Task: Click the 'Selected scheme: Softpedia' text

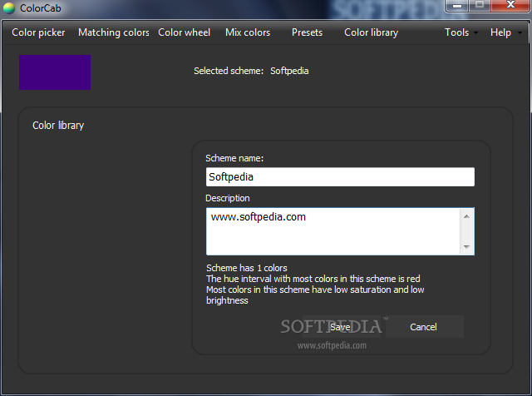Action: (251, 71)
